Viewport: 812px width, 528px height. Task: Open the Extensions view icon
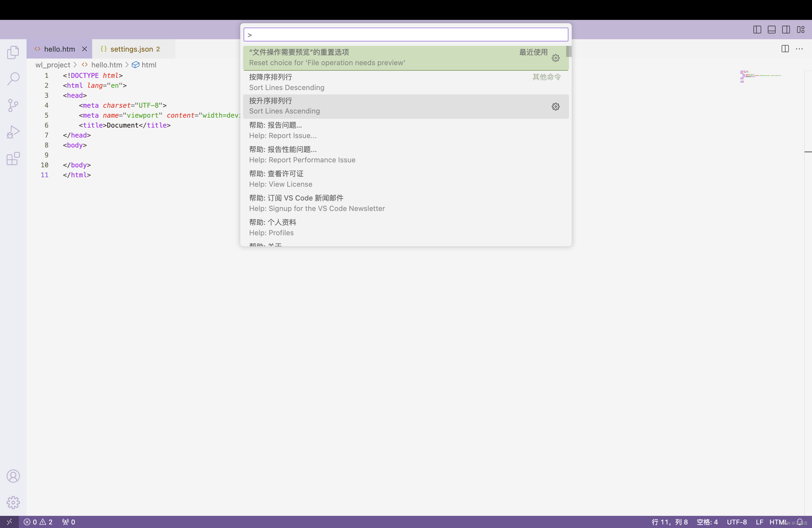(13, 159)
